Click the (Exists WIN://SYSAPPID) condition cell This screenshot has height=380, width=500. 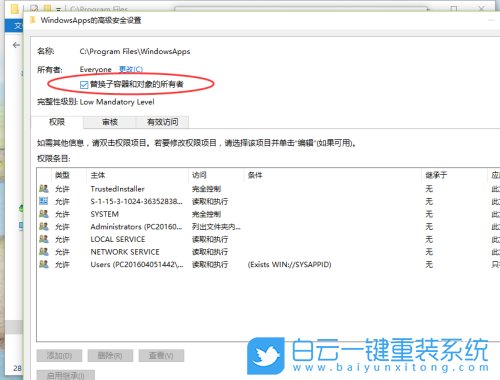[289, 265]
